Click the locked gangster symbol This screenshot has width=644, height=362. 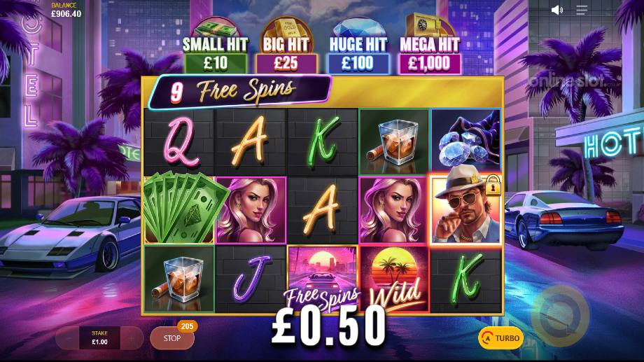(465, 209)
